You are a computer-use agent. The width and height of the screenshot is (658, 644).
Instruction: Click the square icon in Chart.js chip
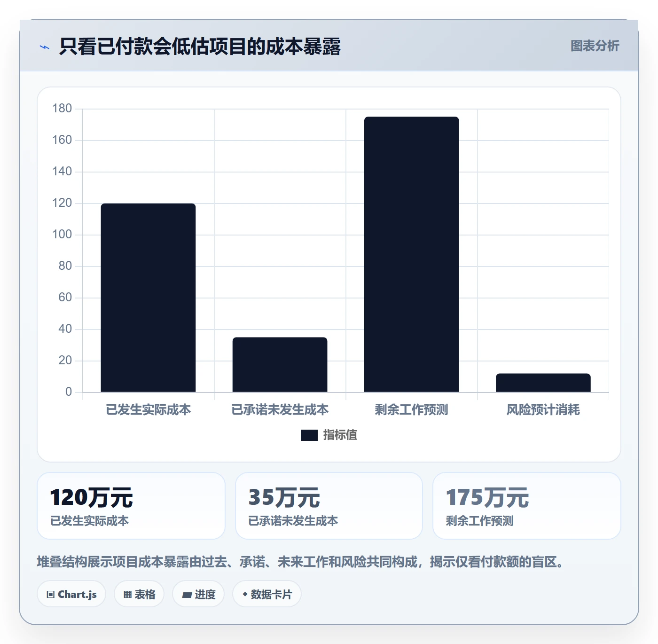(51, 595)
